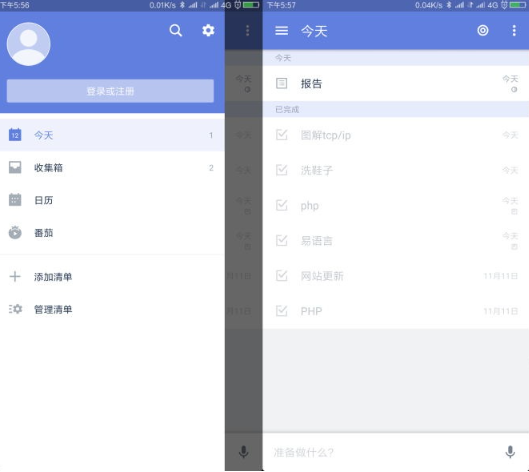Check off the 报告 task
529x472 pixels.
click(281, 83)
